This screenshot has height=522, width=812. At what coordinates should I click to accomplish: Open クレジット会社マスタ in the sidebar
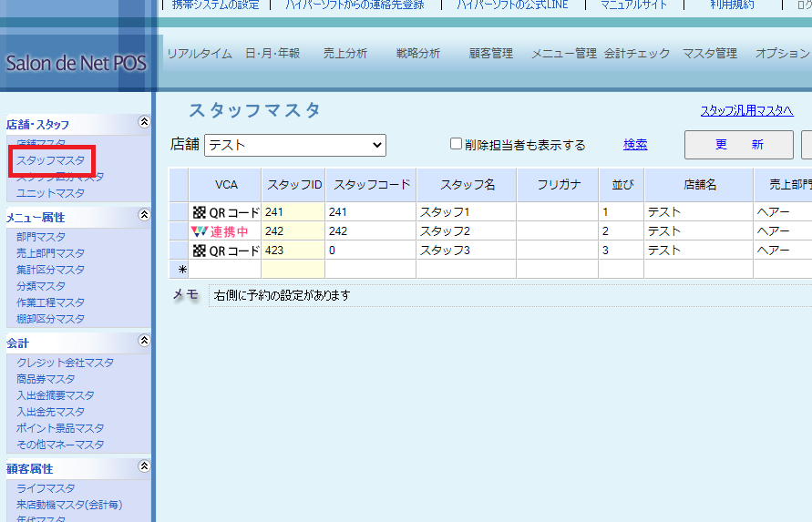point(66,363)
